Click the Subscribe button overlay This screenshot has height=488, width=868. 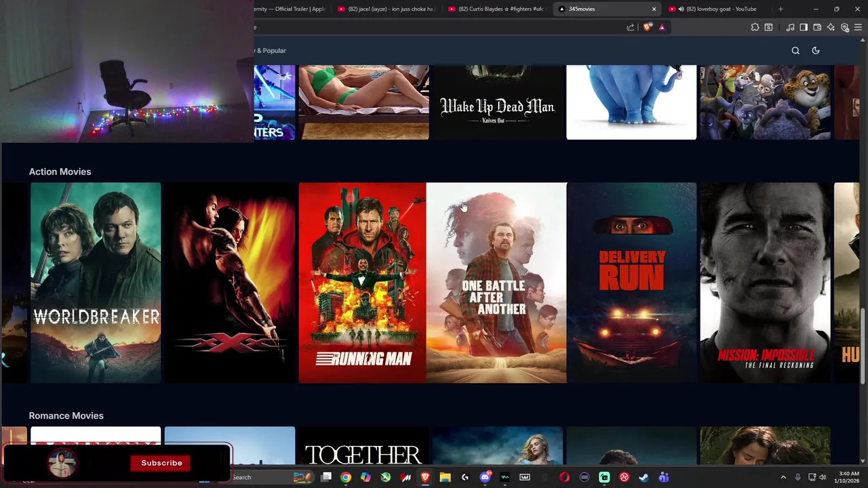click(161, 463)
